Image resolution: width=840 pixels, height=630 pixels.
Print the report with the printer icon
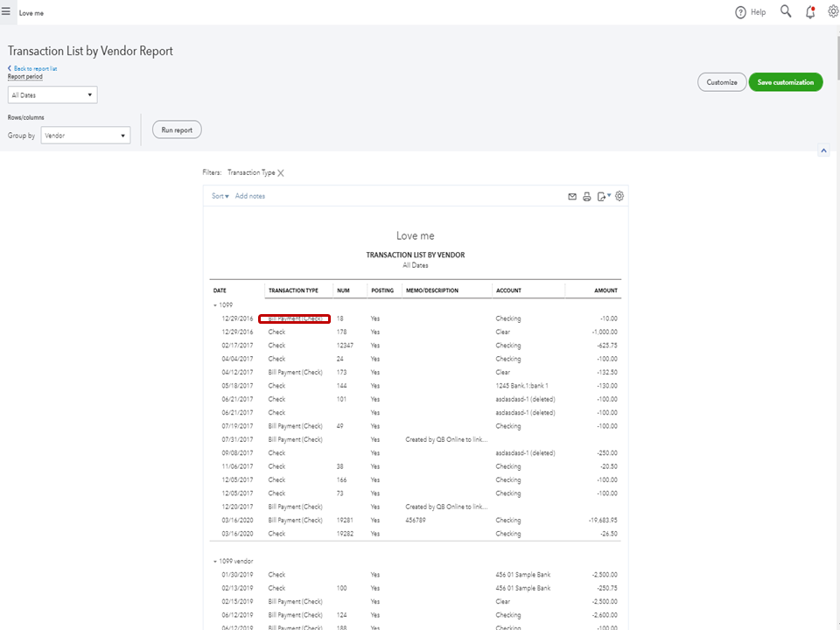point(586,197)
